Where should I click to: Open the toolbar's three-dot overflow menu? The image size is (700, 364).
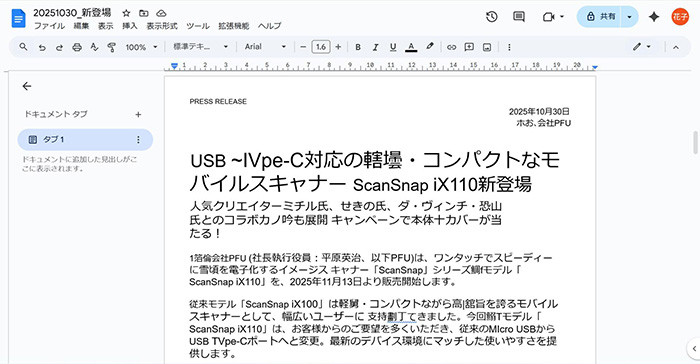[x=509, y=47]
